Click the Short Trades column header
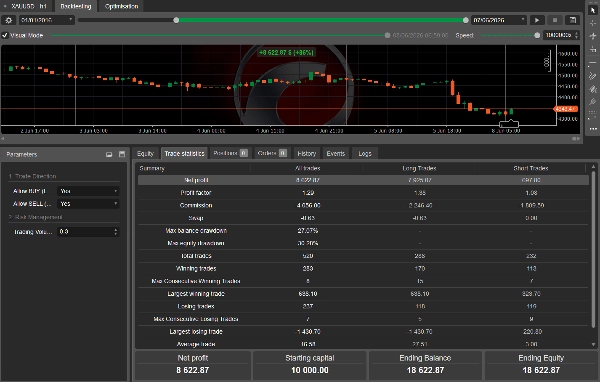 (531, 168)
